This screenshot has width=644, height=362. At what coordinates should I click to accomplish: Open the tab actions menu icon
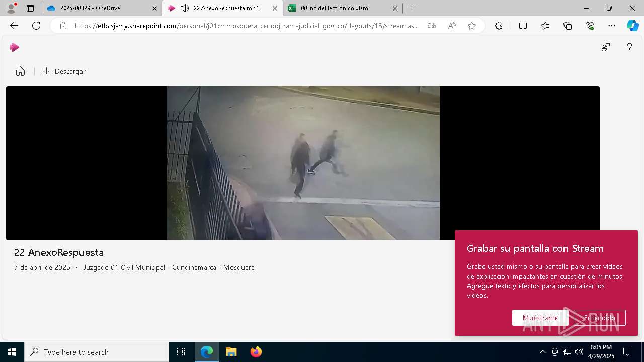30,8
